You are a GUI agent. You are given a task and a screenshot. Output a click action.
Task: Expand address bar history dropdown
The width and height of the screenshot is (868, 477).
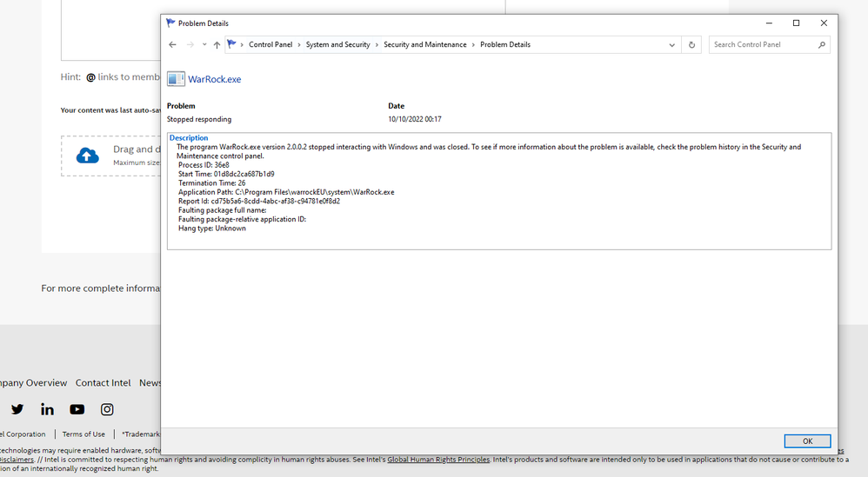click(x=671, y=45)
